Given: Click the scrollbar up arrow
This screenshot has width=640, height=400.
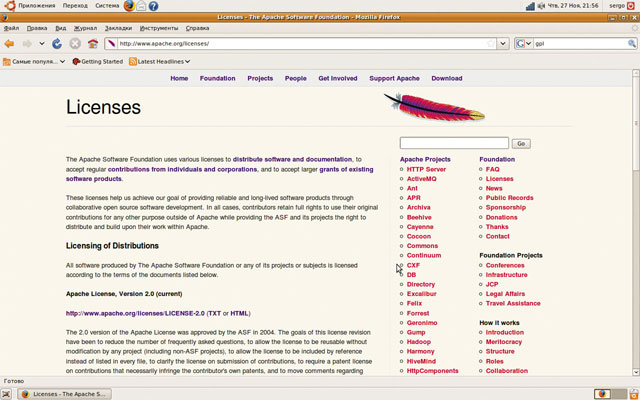Looking at the screenshot, I should click(x=636, y=73).
